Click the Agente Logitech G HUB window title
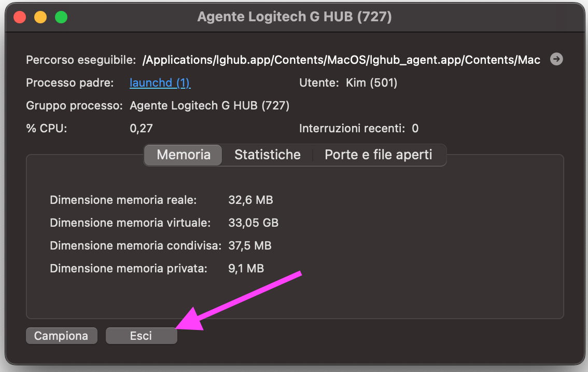Image resolution: width=588 pixels, height=372 pixels. click(295, 17)
